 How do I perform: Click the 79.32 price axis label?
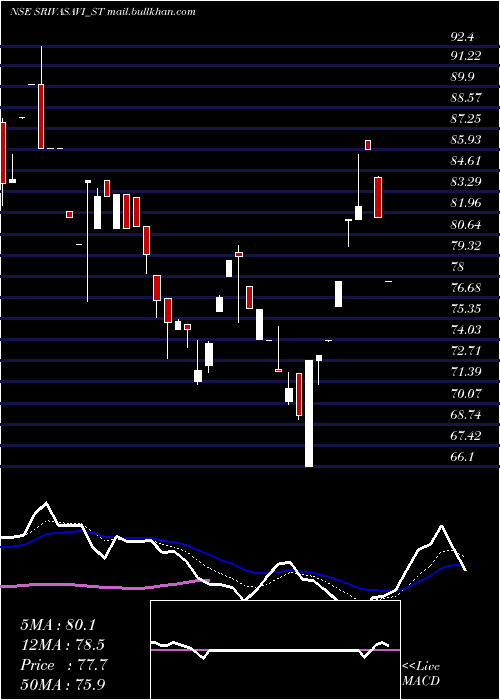pos(466,246)
